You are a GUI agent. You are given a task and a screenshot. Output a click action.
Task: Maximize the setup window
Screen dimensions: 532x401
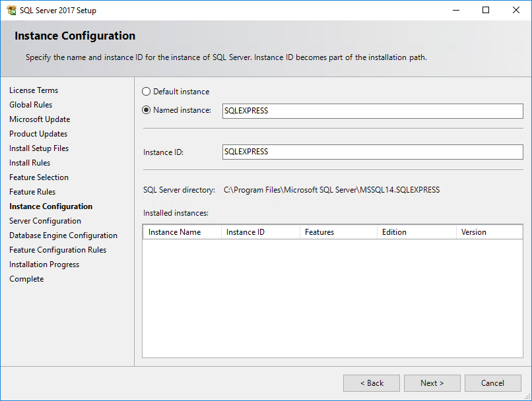[x=486, y=11]
